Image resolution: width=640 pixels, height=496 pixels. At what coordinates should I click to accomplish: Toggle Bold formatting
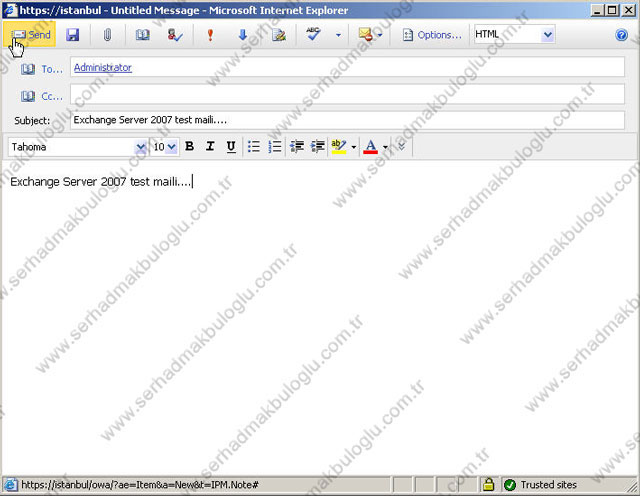point(189,146)
